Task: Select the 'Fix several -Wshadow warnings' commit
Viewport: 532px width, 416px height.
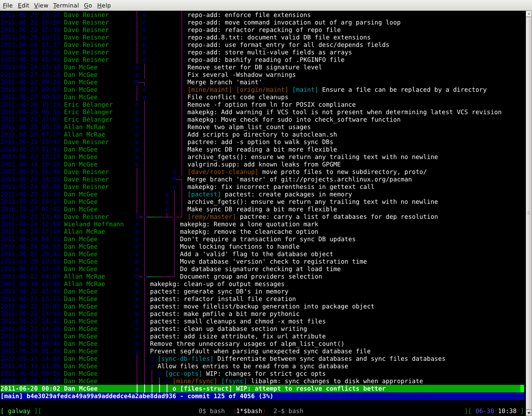Action: [x=241, y=75]
